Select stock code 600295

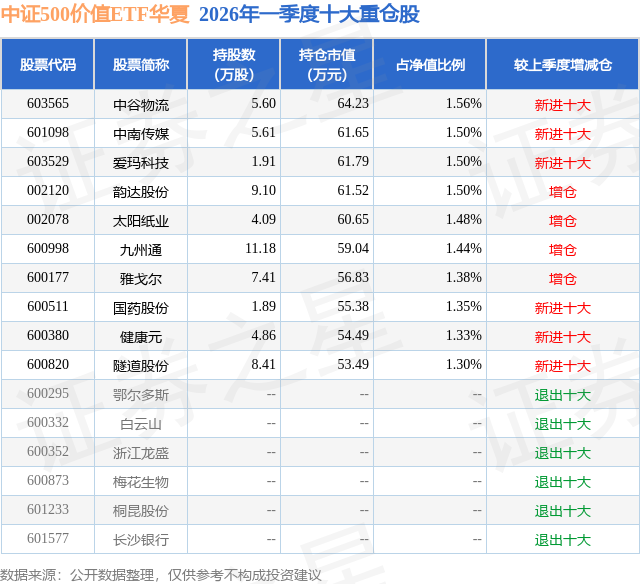click(48, 393)
